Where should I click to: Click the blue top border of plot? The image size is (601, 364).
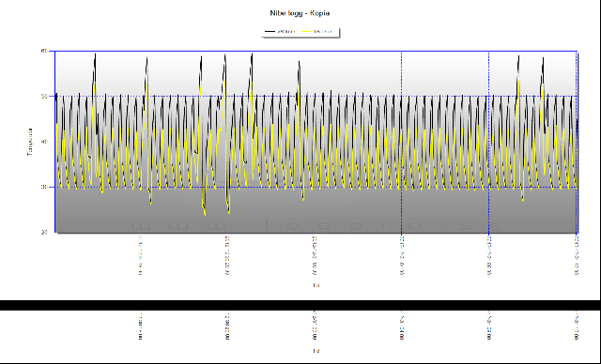tap(316, 51)
